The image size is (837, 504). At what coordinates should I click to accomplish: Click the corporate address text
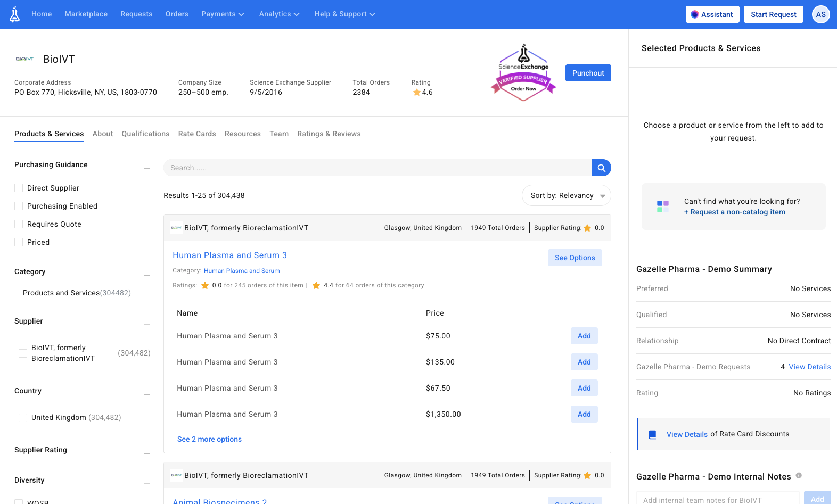click(x=86, y=92)
